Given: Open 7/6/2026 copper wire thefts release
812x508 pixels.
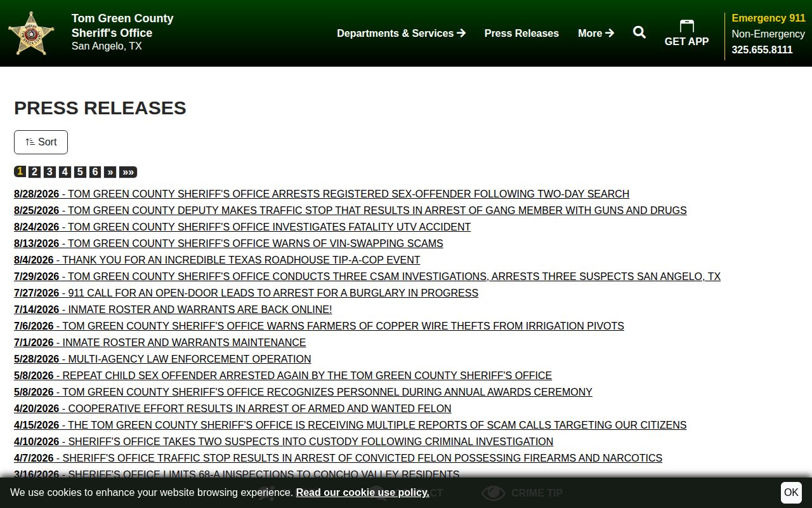Looking at the screenshot, I should 319,326.
